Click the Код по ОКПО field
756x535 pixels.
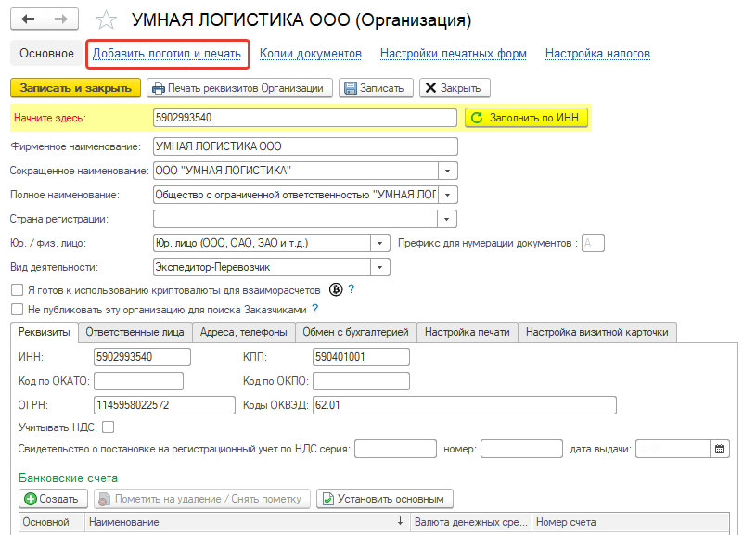click(x=361, y=381)
